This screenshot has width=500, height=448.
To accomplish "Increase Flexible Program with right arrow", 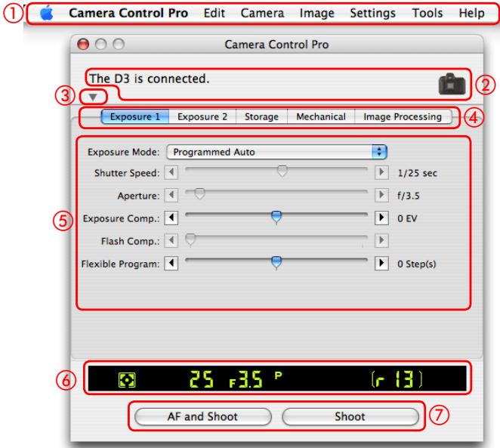I will 381,264.
